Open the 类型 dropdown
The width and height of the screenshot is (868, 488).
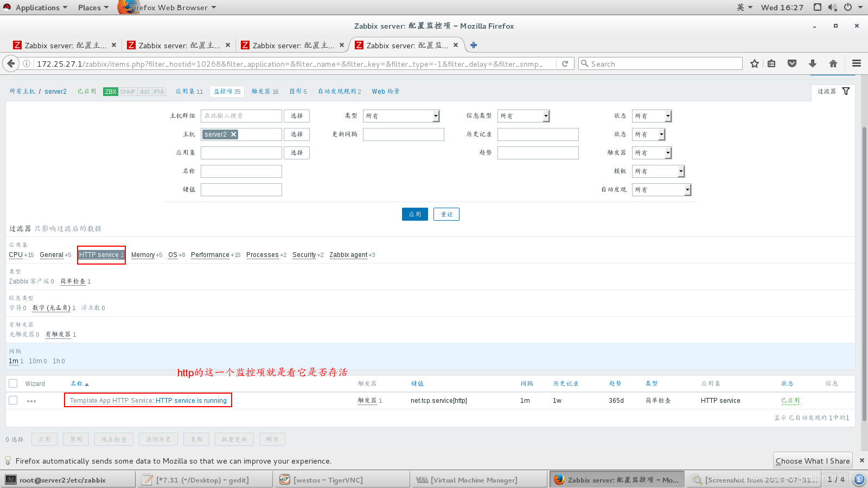(401, 116)
